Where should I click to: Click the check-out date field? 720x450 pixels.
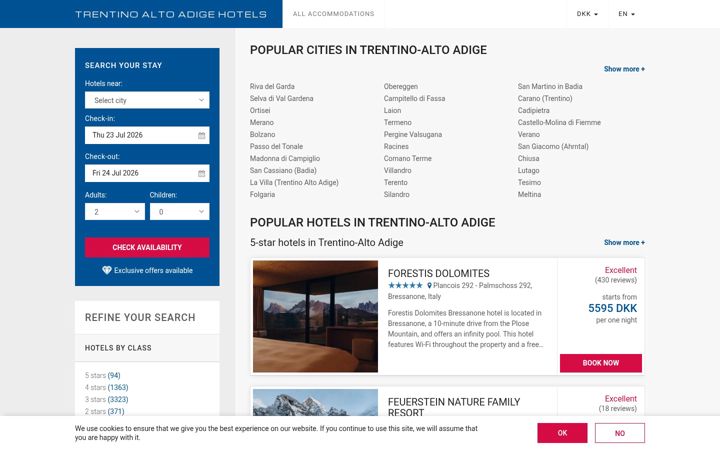(147, 174)
